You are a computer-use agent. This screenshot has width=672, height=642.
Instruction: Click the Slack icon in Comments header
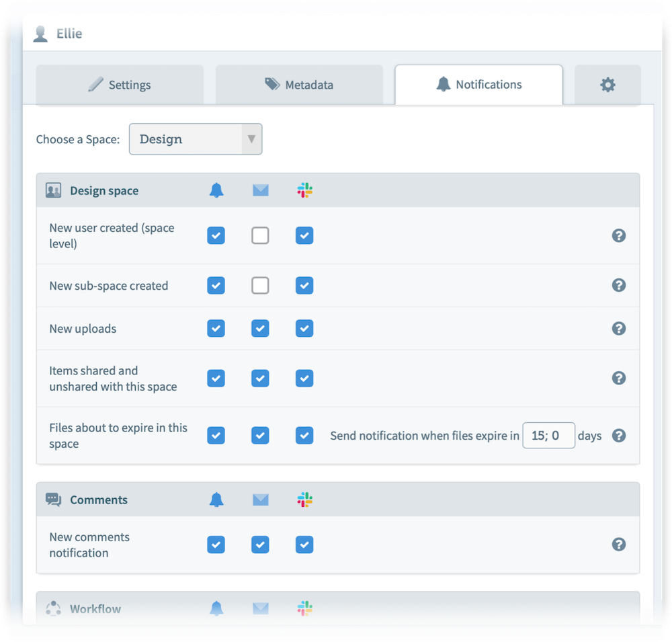(x=304, y=499)
